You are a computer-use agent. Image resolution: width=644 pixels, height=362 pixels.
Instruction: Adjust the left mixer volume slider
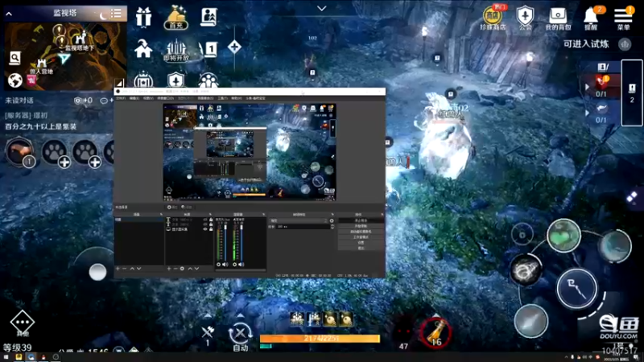[225, 242]
